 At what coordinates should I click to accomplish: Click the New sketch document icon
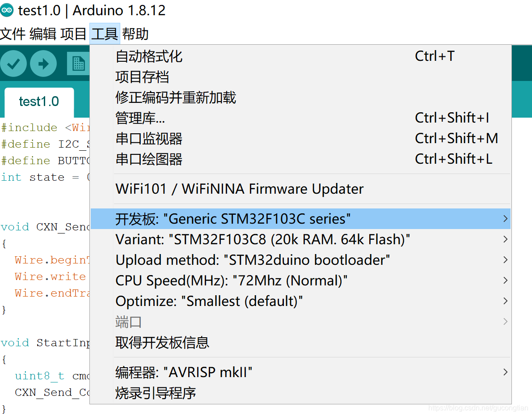(x=78, y=64)
